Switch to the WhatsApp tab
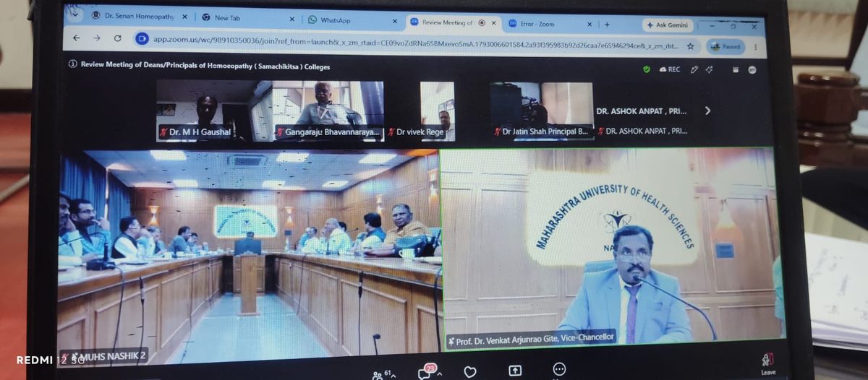868x380 pixels. point(351,21)
